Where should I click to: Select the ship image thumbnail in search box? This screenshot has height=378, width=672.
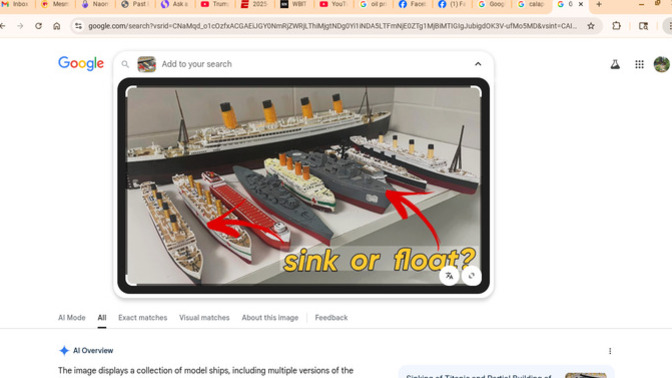click(x=147, y=64)
